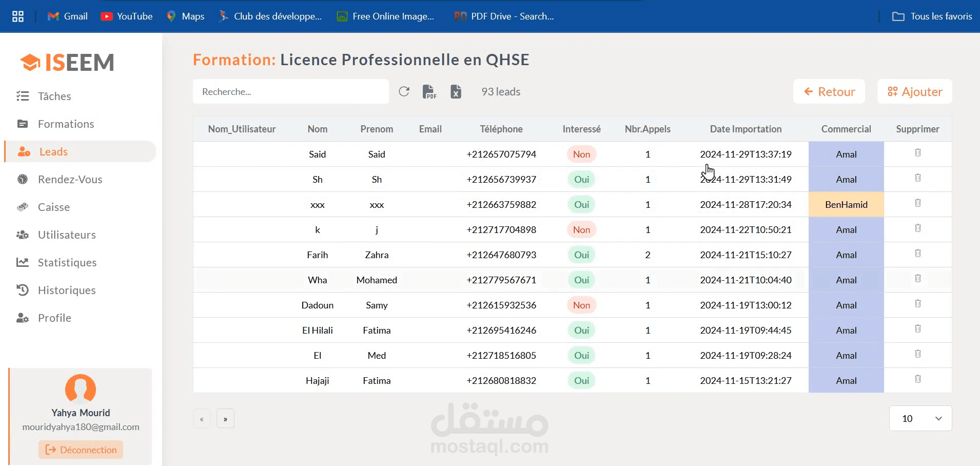Open Tous les favoris folder
This screenshot has height=466, width=980.
pos(932,16)
